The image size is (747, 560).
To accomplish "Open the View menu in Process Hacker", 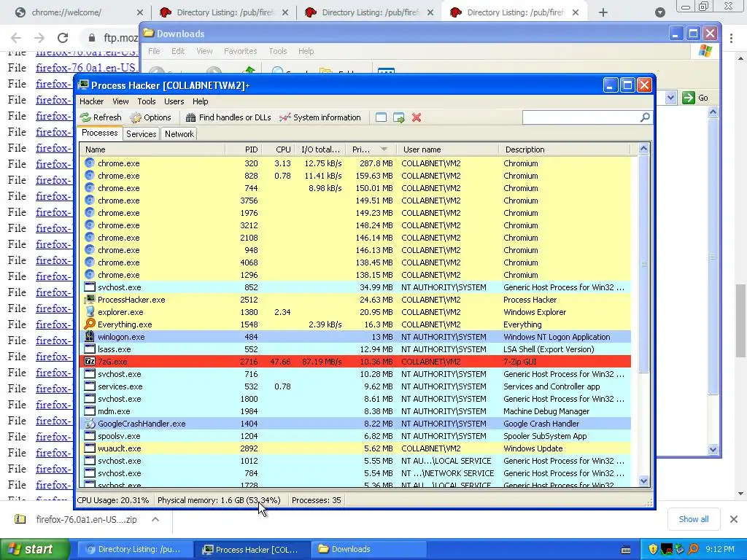I will click(x=120, y=101).
